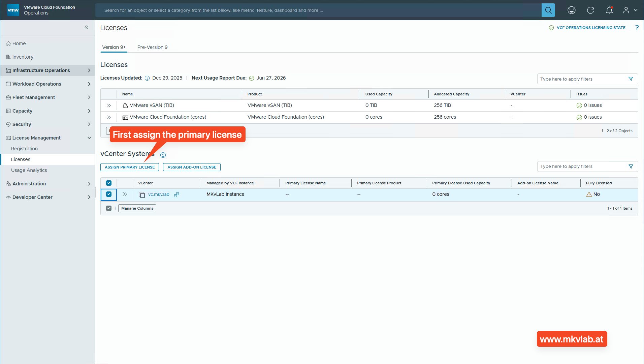
Task: Open notifications via the bell icon
Action: [609, 10]
